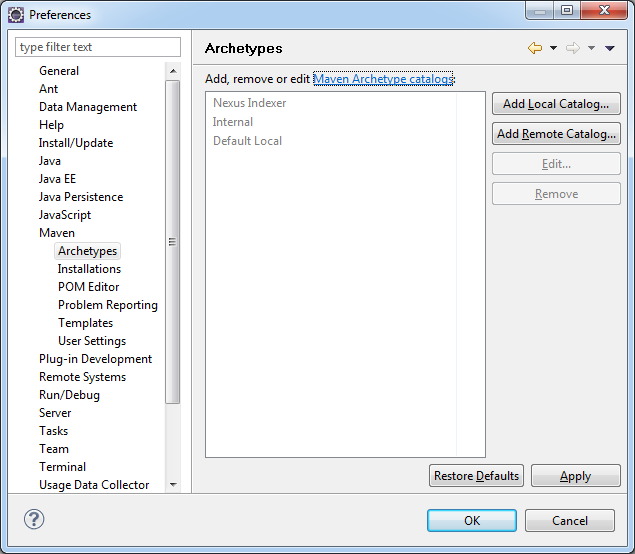
Task: Open the help question mark icon
Action: (x=34, y=519)
